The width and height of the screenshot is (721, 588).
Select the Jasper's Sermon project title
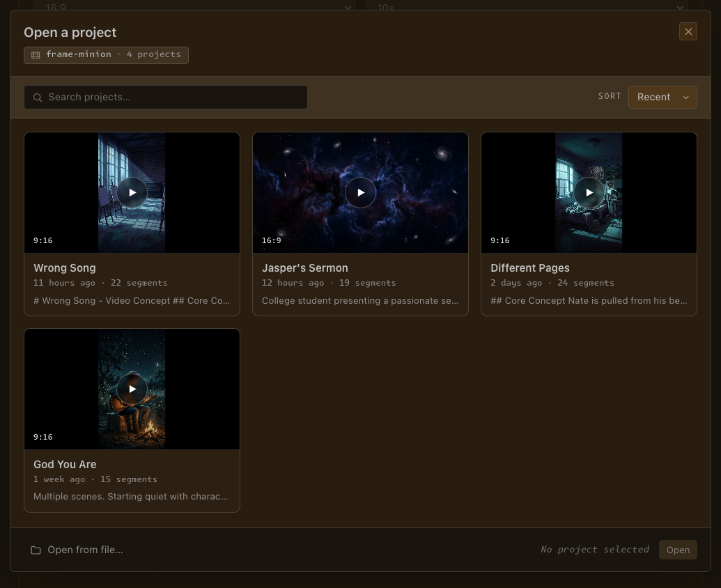tap(305, 268)
